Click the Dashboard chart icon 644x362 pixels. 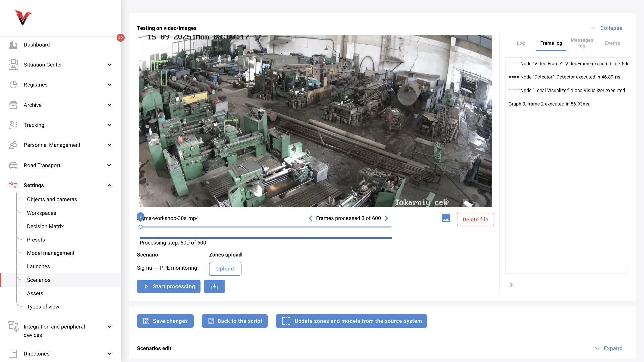coord(13,45)
